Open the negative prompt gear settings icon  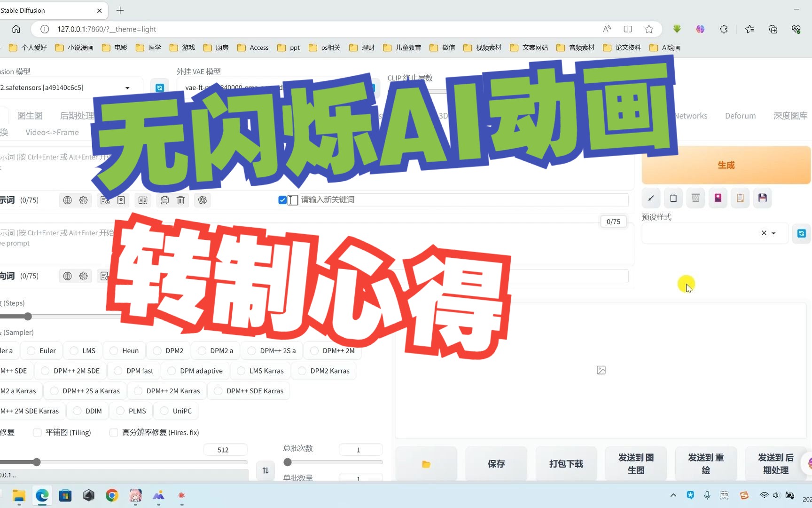coord(84,276)
